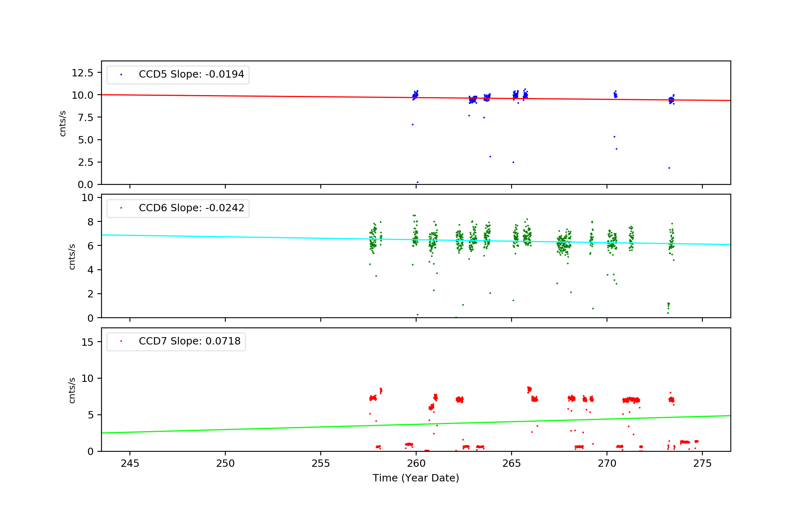Click the red CCD7 legend marker dot
Screen dimensions: 812x507
121,341
